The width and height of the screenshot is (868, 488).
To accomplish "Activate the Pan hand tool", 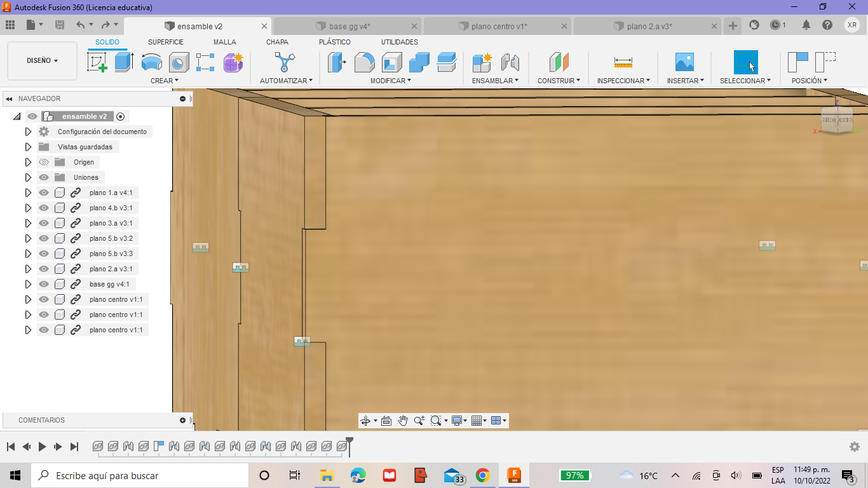I will (403, 421).
